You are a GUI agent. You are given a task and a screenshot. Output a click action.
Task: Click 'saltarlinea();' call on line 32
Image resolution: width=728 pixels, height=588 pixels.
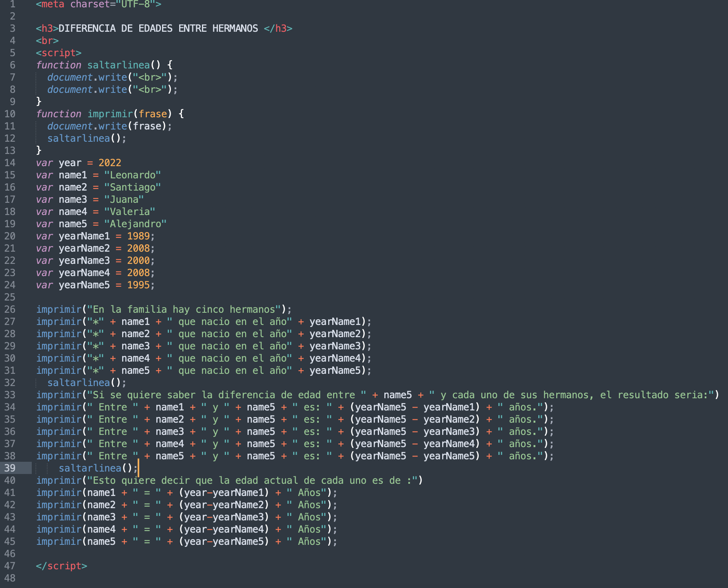(x=87, y=383)
